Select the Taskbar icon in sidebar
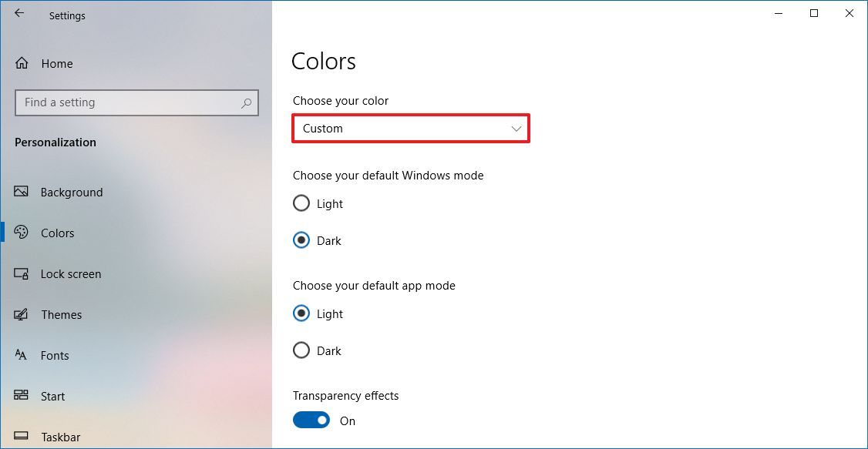This screenshot has height=449, width=868. pos(24,437)
